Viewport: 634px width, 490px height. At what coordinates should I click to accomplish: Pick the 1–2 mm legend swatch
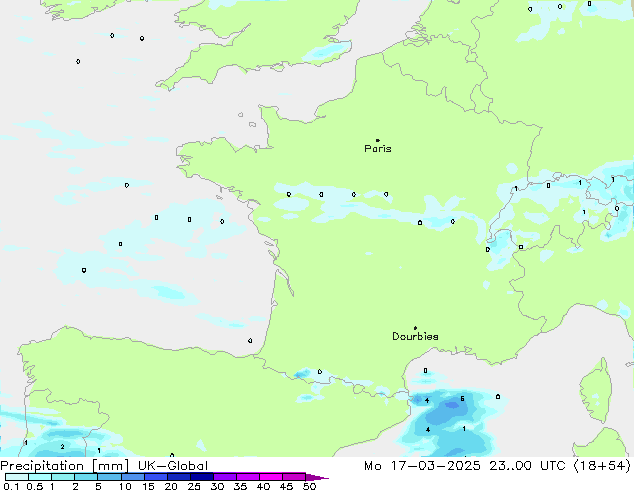pos(63,477)
